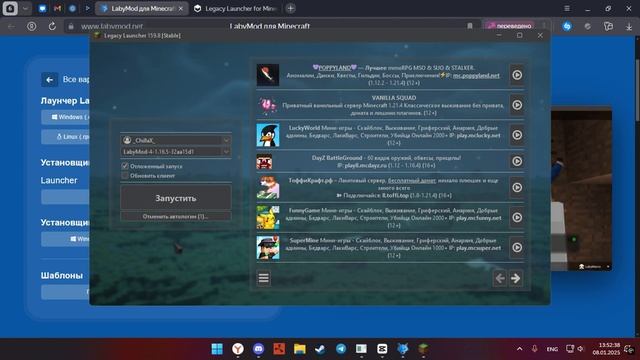Click the ТоффиКрафт.рф server thumbnail
Viewport: 640px width, 360px height.
pos(268,187)
